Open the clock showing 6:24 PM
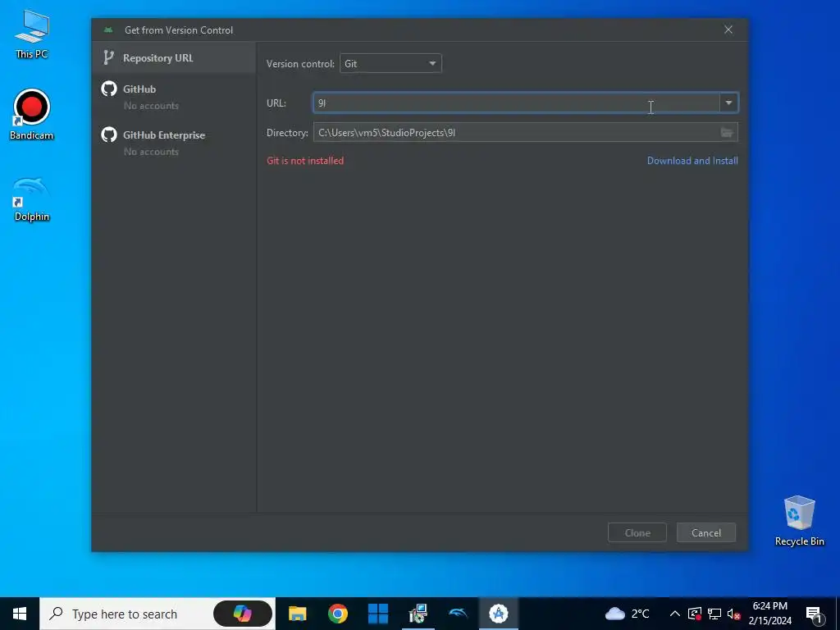This screenshot has height=630, width=840. coord(769,614)
